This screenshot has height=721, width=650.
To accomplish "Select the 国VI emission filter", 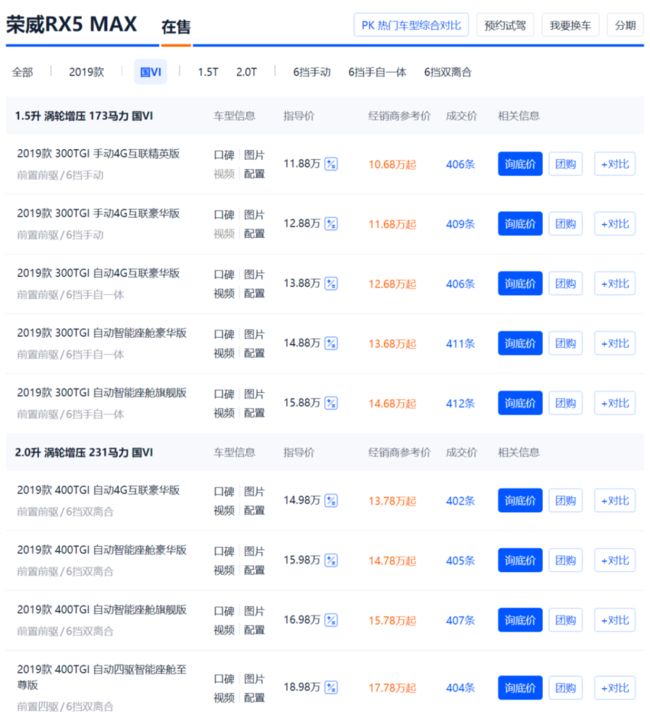I will (x=151, y=72).
